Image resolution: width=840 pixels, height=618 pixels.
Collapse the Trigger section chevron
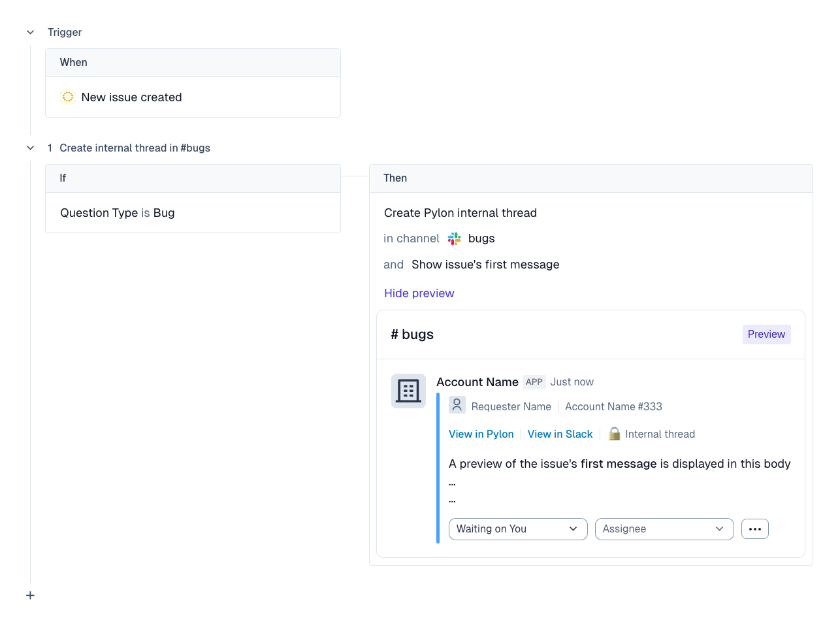coord(30,32)
